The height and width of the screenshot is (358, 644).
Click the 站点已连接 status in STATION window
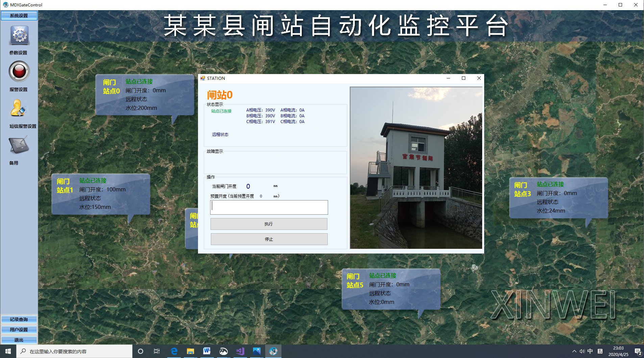221,111
